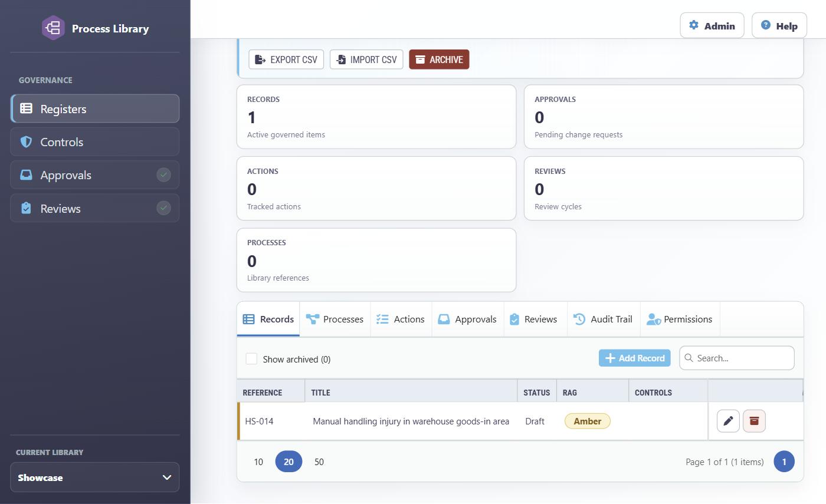This screenshot has width=826, height=504.
Task: Sort by the Reference column header
Action: pos(271,392)
